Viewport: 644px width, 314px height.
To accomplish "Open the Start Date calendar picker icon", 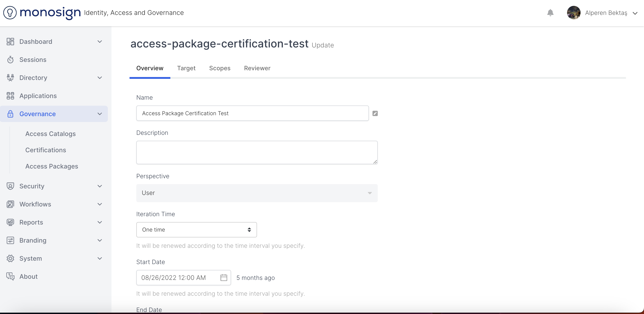I will click(x=224, y=277).
